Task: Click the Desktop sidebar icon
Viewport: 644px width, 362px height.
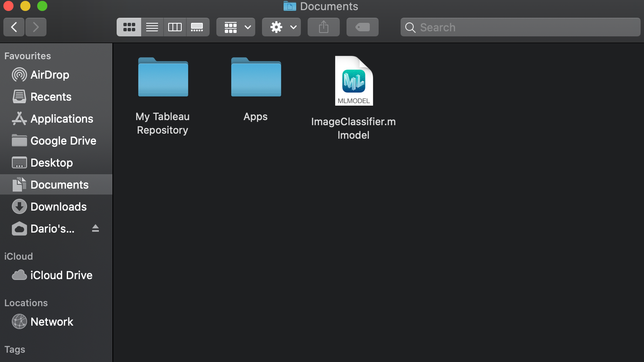Action: click(x=19, y=163)
